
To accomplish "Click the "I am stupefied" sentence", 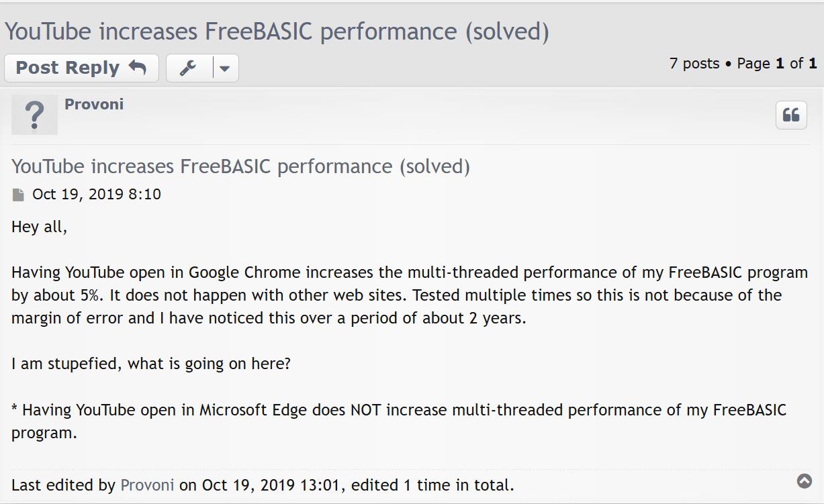I will point(151,364).
